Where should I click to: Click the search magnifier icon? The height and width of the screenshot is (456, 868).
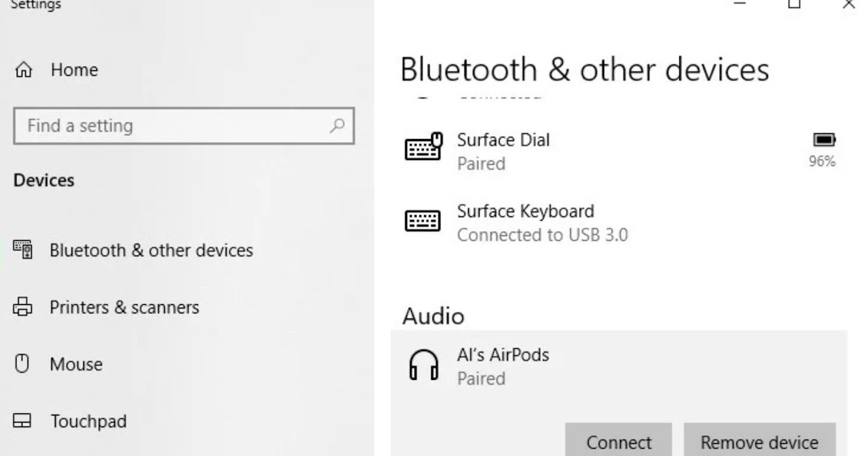[336, 126]
